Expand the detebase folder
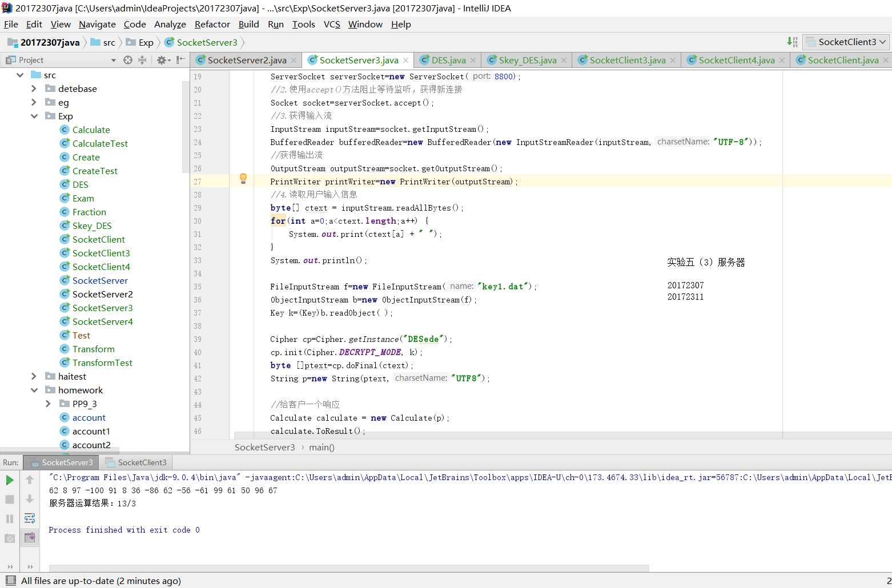The height and width of the screenshot is (588, 892). 34,88
